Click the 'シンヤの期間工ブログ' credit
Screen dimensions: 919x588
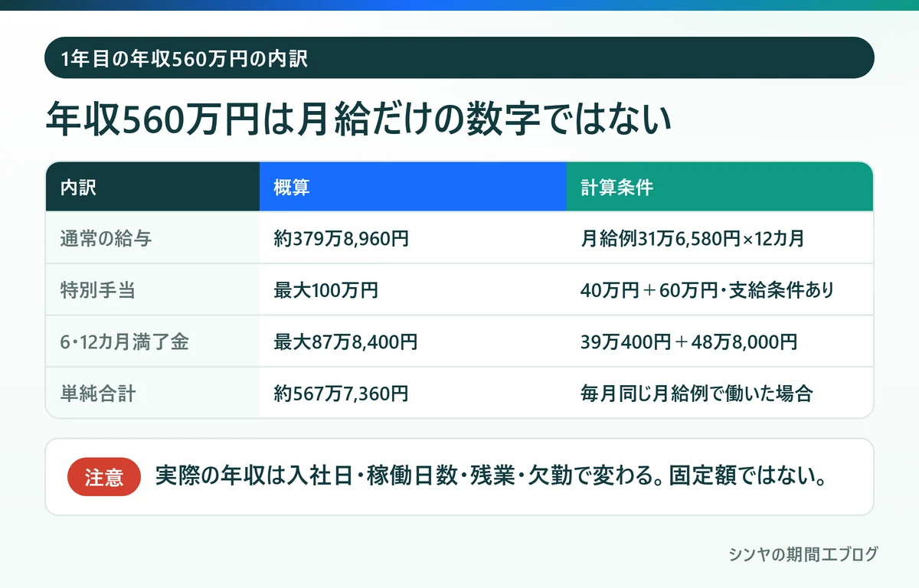803,554
